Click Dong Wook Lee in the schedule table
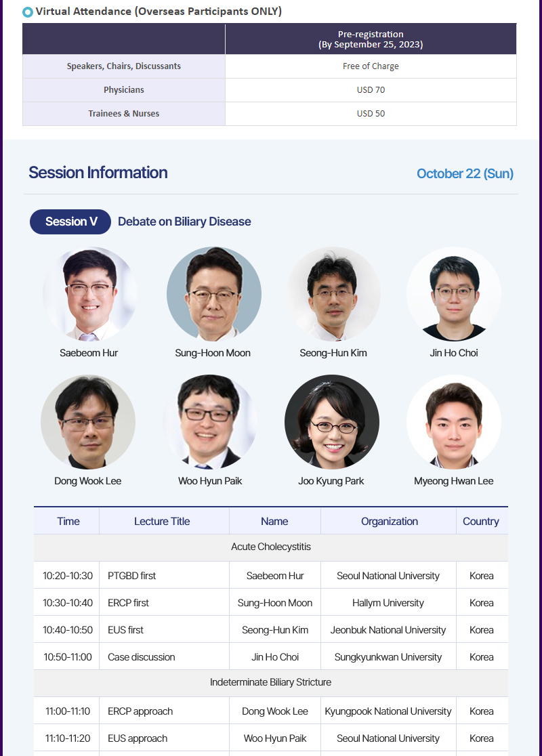Image resolution: width=542 pixels, height=756 pixels. click(275, 711)
